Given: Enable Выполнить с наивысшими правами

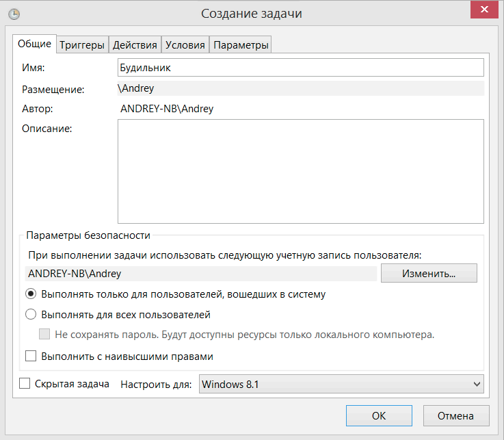Looking at the screenshot, I should (31, 356).
